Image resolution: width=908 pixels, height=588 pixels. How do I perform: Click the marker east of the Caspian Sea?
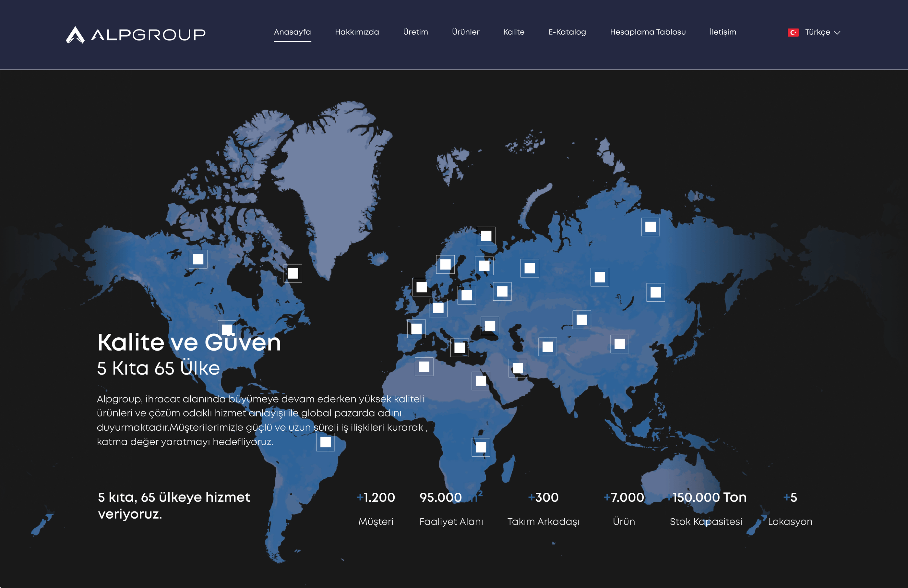(547, 346)
